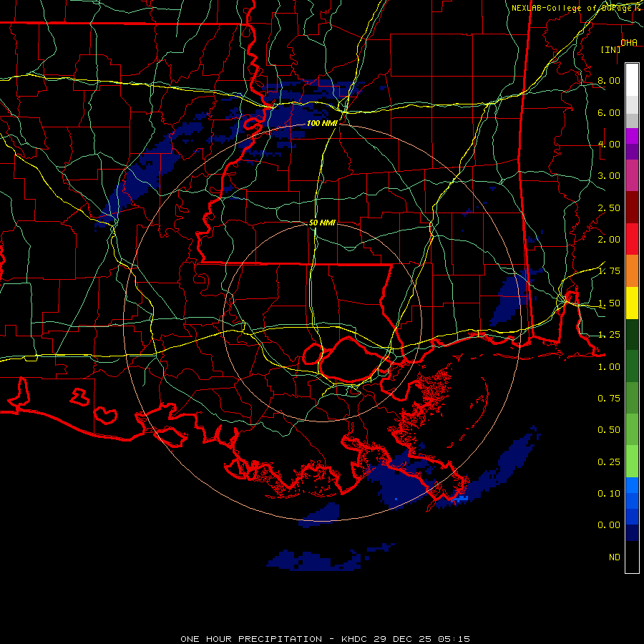Click the 4.00 legend value
The width and height of the screenshot is (644, 644).
[609, 144]
